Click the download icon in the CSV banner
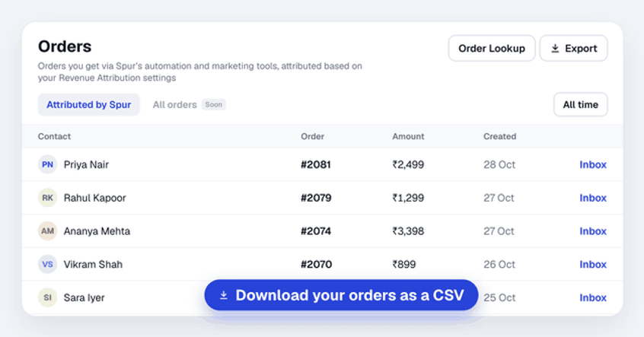This screenshot has height=337, width=644. [x=224, y=295]
